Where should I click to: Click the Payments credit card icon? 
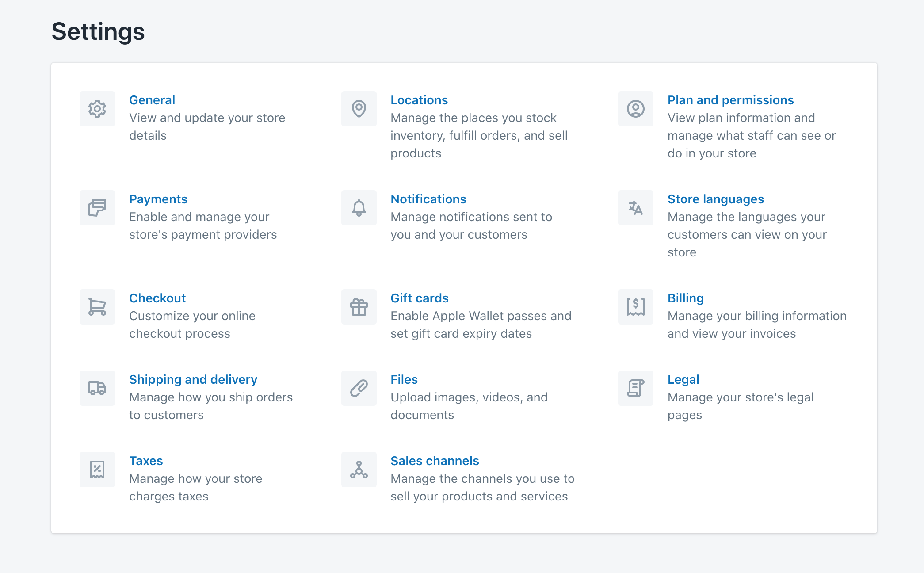click(x=97, y=208)
